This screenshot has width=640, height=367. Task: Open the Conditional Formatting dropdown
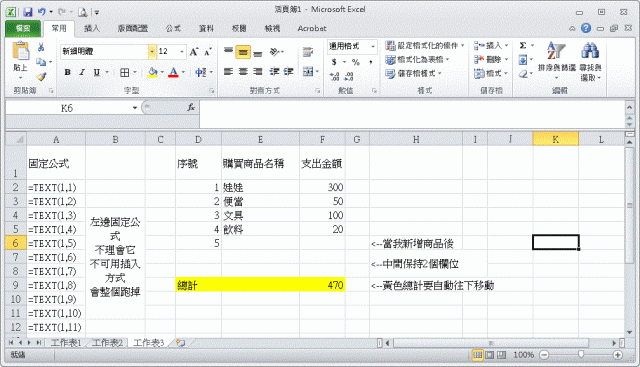462,45
